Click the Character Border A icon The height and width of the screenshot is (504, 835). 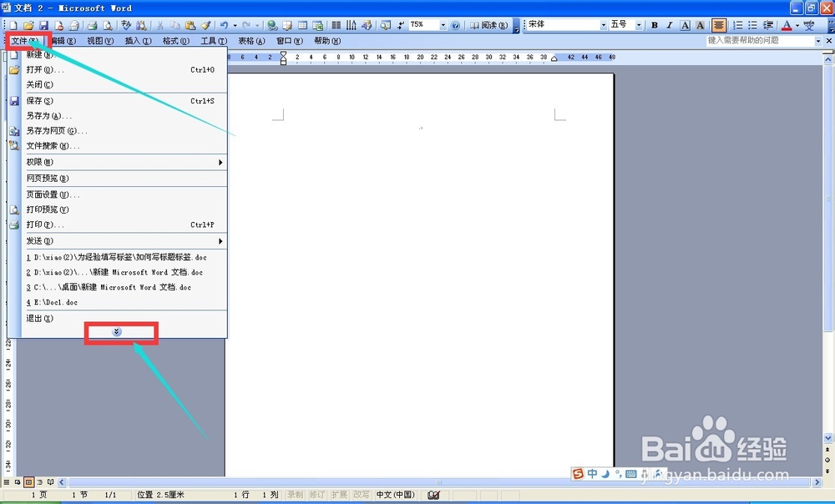tap(685, 25)
